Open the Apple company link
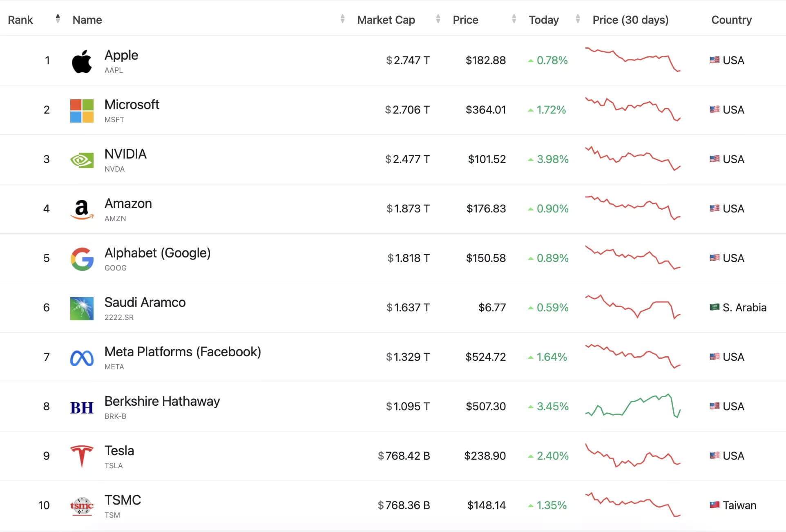 click(x=121, y=55)
